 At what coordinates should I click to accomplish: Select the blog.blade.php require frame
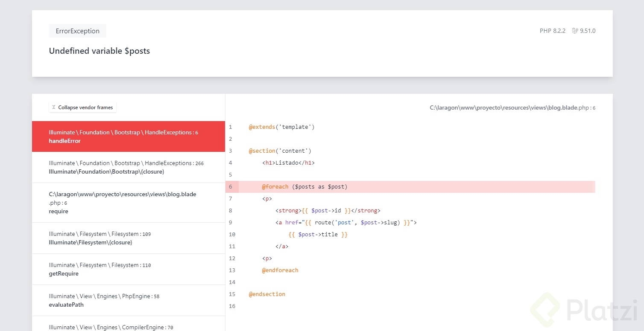128,203
